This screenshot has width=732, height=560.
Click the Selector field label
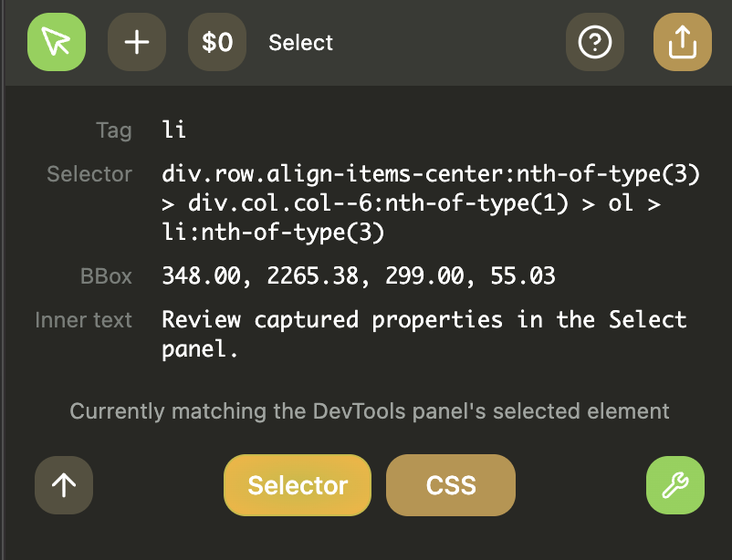click(x=89, y=174)
